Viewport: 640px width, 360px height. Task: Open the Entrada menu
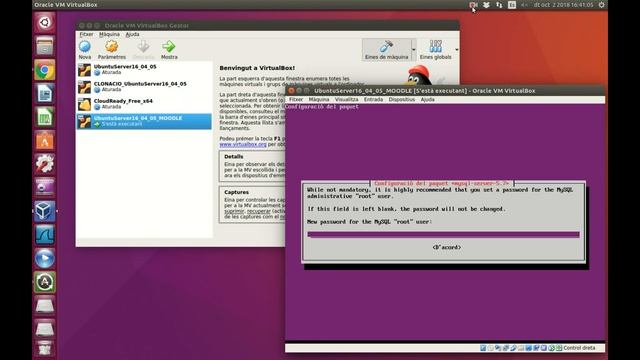tap(373, 99)
